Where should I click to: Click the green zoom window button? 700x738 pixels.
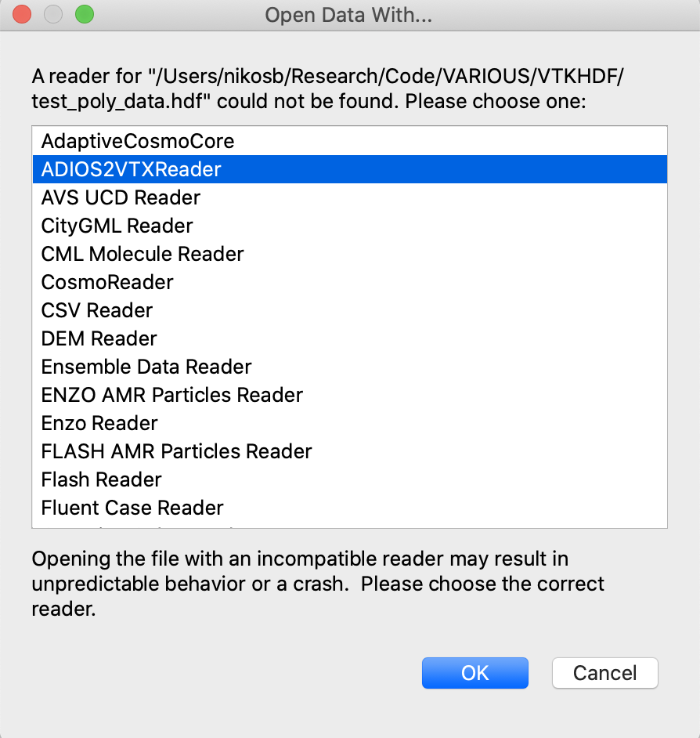84,14
